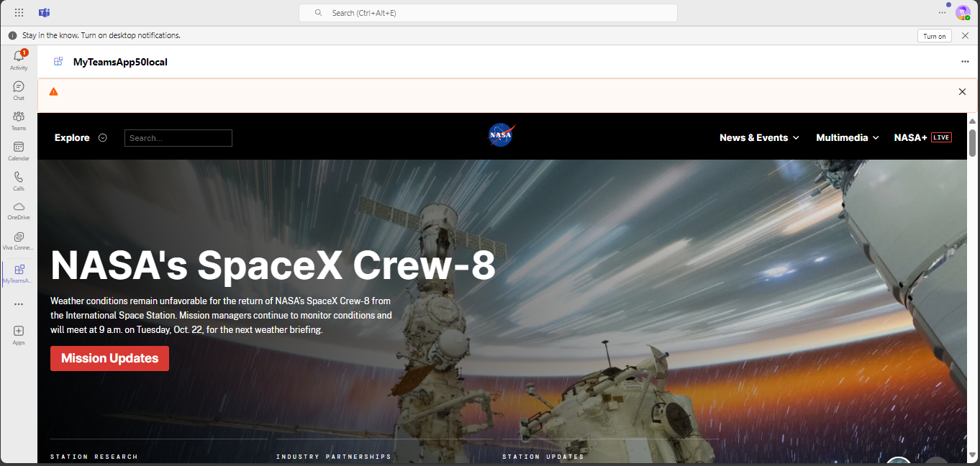980x466 pixels.
Task: Click the scrollbar down arrow
Action: pyautogui.click(x=973, y=454)
